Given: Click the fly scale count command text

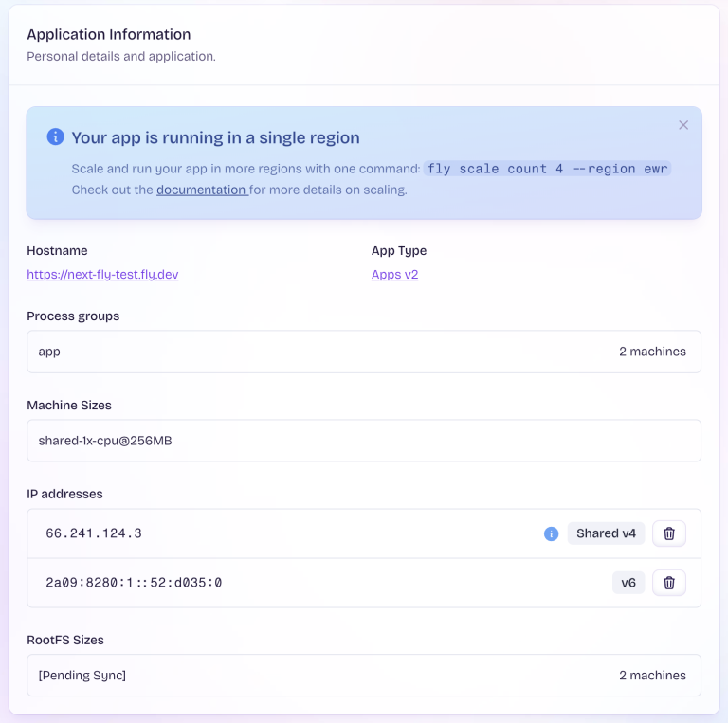Looking at the screenshot, I should pyautogui.click(x=548, y=169).
